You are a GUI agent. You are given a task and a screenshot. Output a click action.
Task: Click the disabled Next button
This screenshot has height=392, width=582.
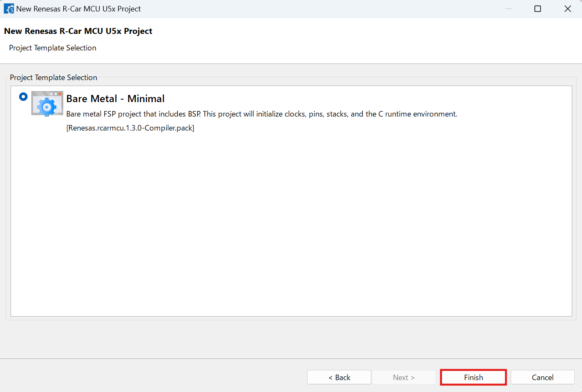click(x=404, y=377)
